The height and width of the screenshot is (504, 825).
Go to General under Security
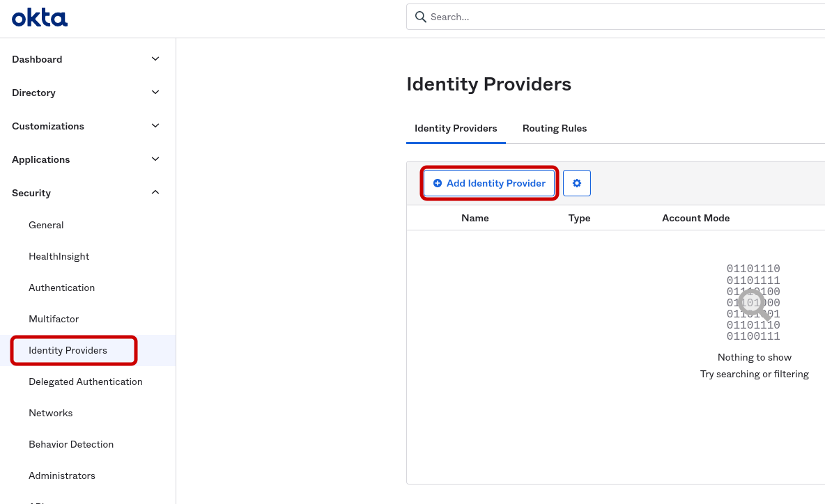pos(46,225)
